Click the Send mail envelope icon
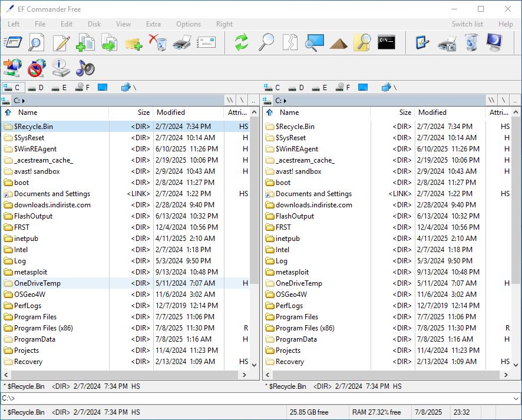The height and width of the screenshot is (420, 522). pyautogui.click(x=206, y=42)
